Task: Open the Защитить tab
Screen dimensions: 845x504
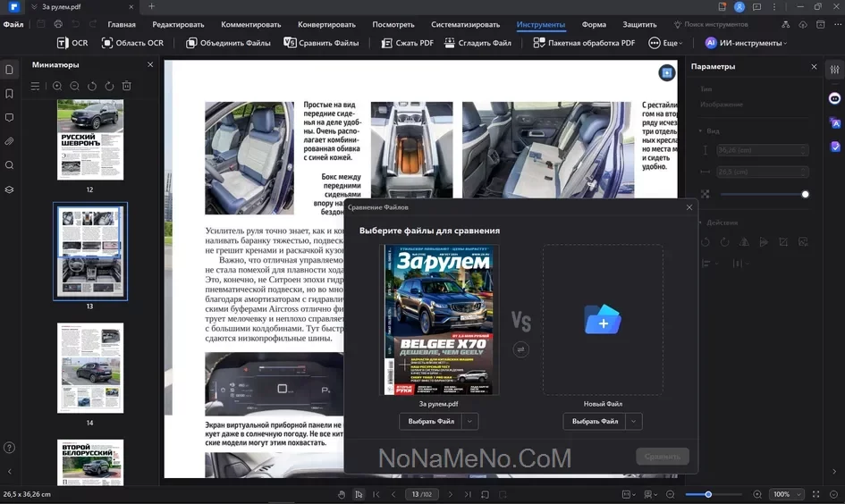Action: (x=639, y=25)
